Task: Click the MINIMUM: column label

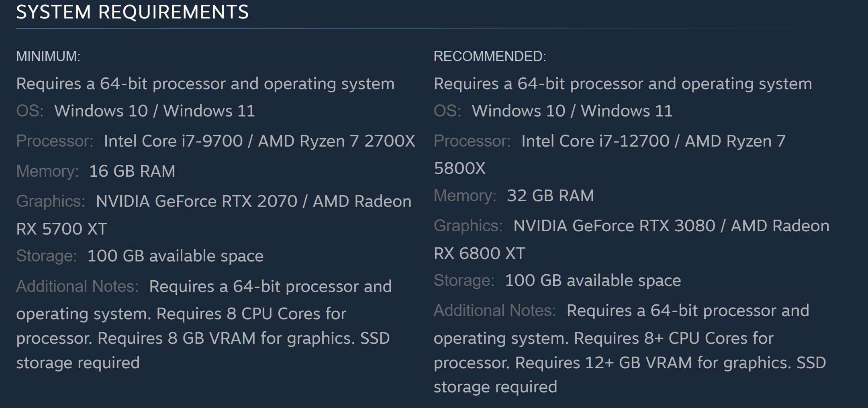Action: pos(48,56)
